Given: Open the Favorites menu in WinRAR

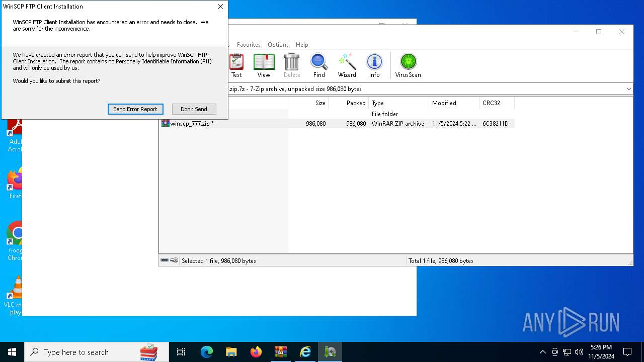Looking at the screenshot, I should point(249,45).
